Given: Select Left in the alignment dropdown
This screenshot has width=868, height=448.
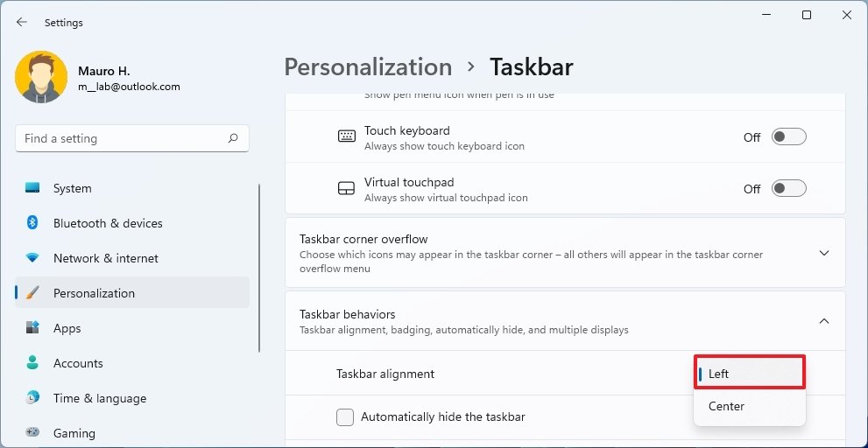Looking at the screenshot, I should [x=749, y=373].
